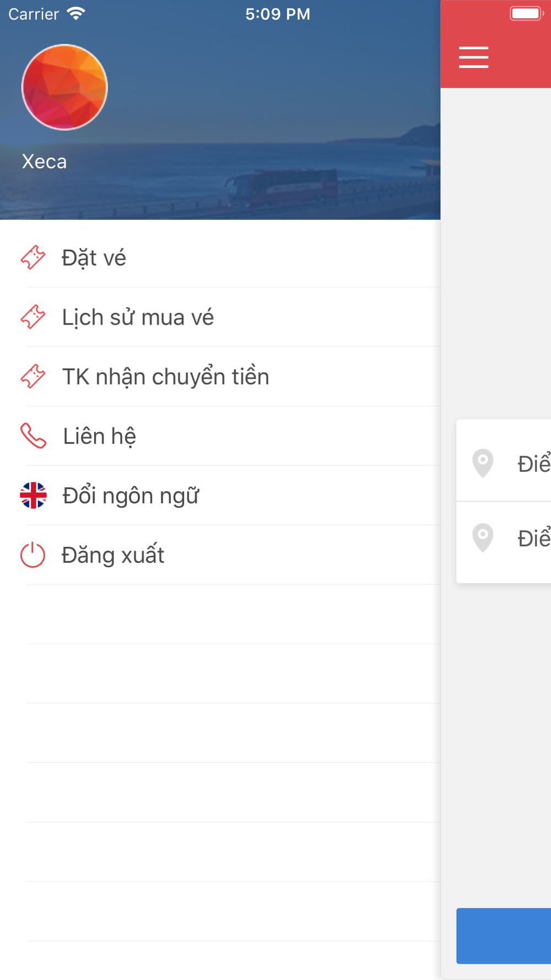The height and width of the screenshot is (980, 551).
Task: Tap the Xeca profile avatar
Action: click(64, 87)
